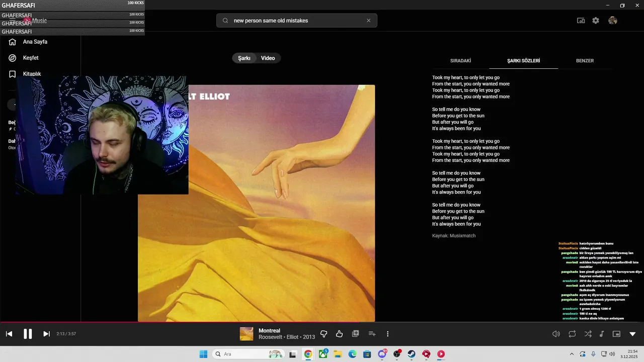Switch to Video mode
Viewport: 644px width, 362px height.
click(268, 58)
